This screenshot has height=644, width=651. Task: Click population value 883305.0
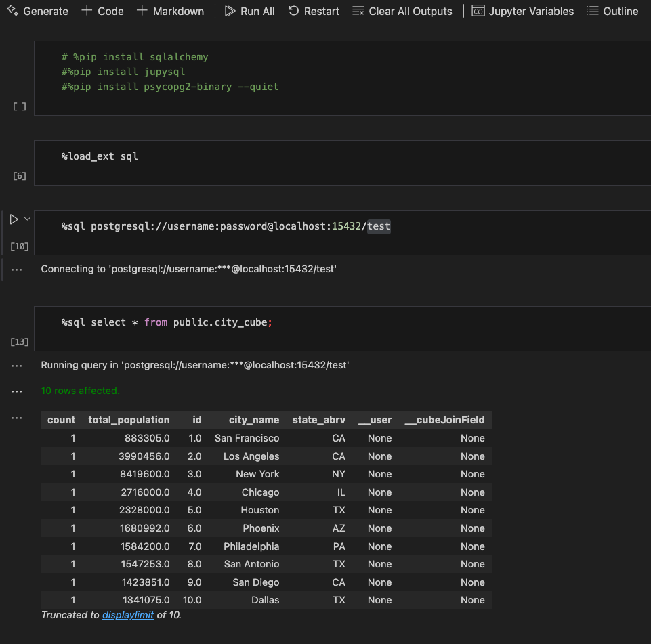click(x=147, y=438)
